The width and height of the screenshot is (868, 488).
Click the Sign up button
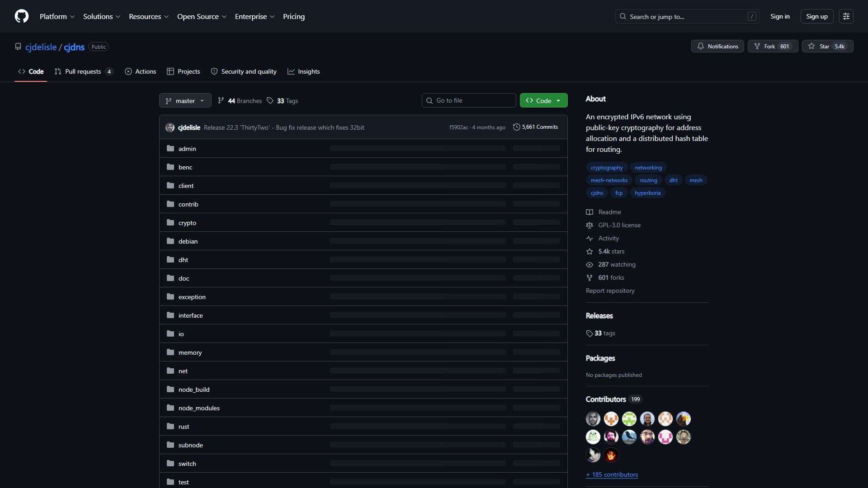click(816, 16)
